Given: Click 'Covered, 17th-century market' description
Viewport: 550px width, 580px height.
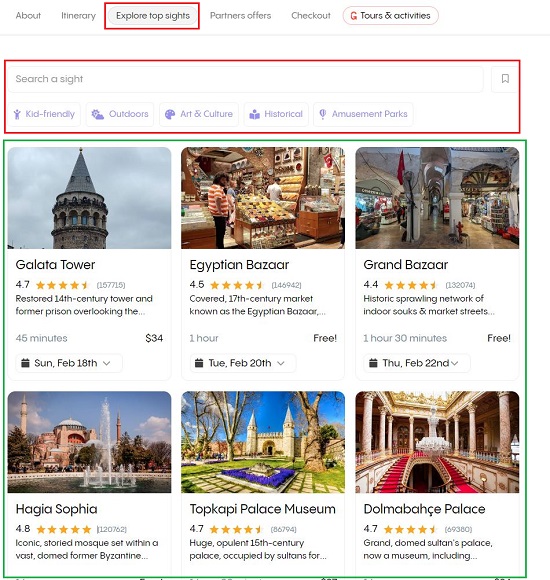Looking at the screenshot, I should click(x=257, y=305).
